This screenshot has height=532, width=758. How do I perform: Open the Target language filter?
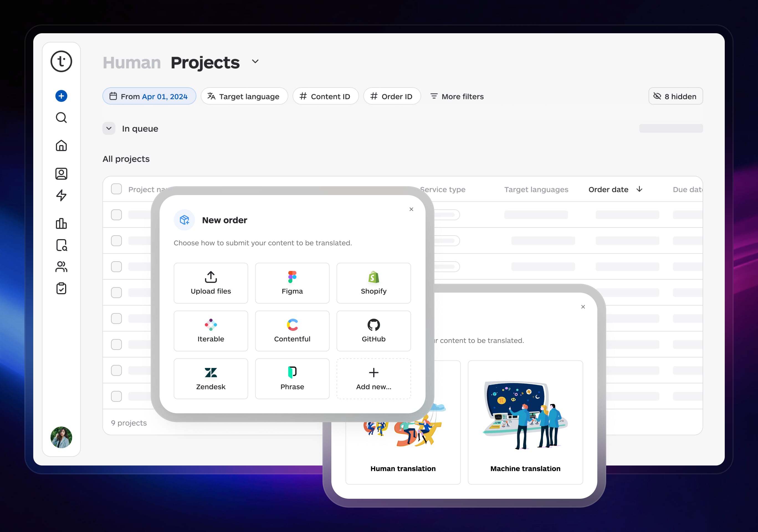[x=244, y=96]
